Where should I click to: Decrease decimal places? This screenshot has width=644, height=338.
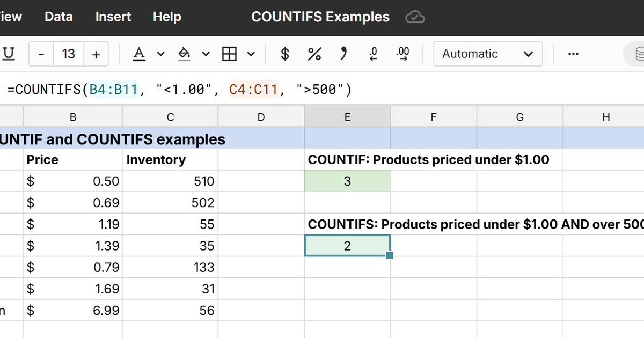tap(374, 54)
